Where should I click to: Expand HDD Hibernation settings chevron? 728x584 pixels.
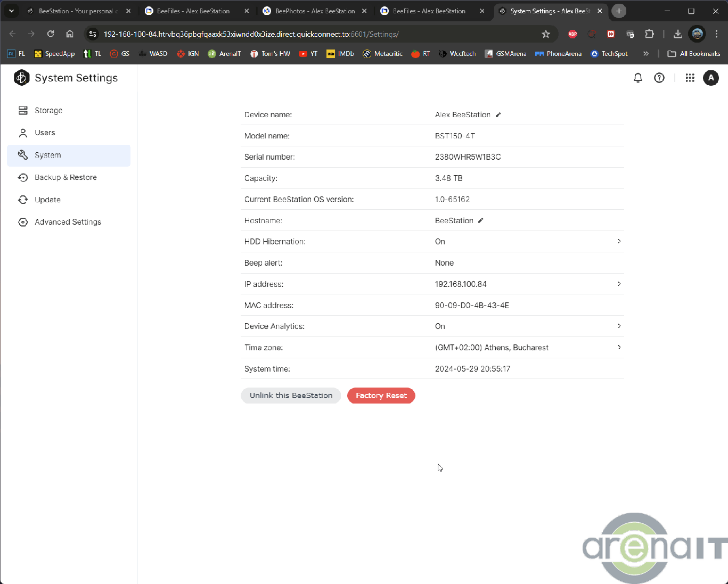click(619, 242)
